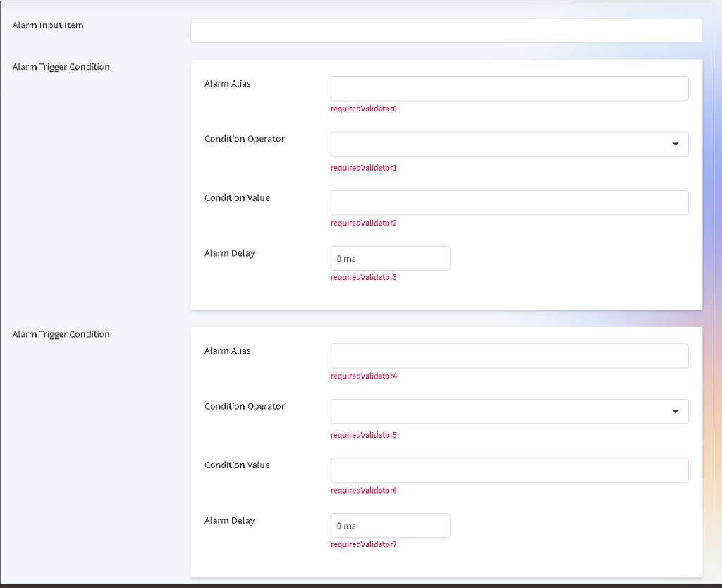Click the requiredValidator0 error text
Viewport: 722px width, 588px height.
[363, 109]
